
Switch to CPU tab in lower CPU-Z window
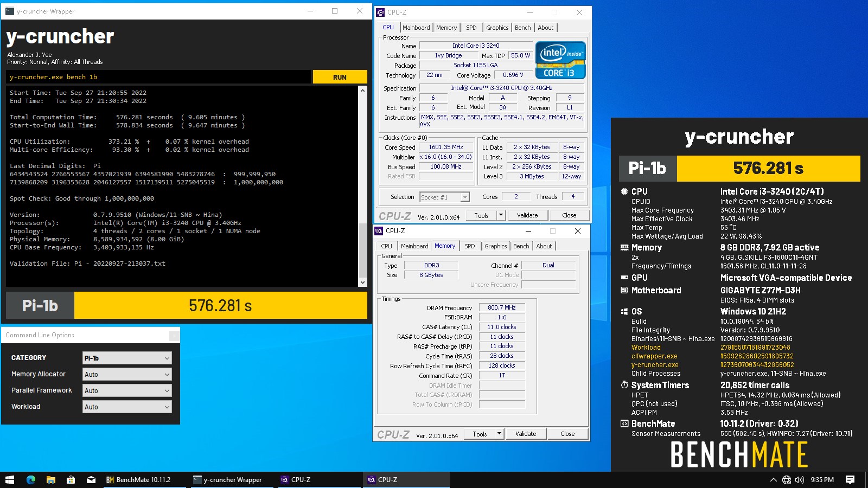pos(387,246)
